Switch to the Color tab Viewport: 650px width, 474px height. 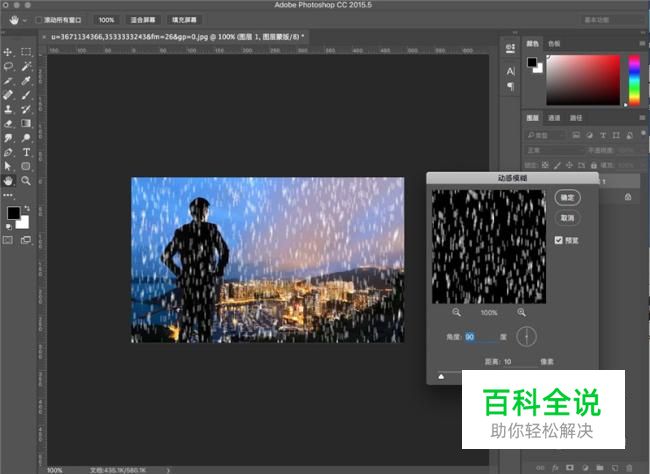(533, 44)
